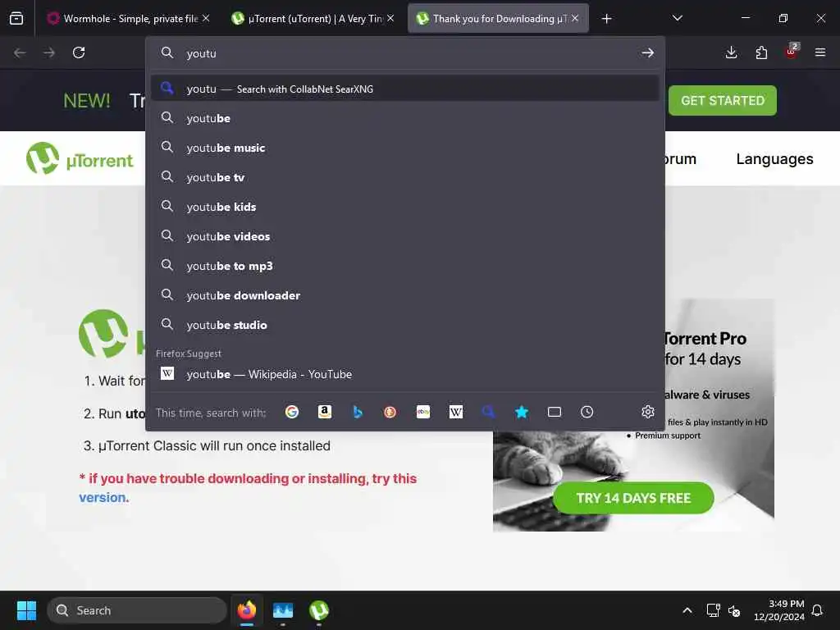Image resolution: width=840 pixels, height=630 pixels.
Task: Select the 'youtube' suggestion
Action: pyautogui.click(x=405, y=118)
